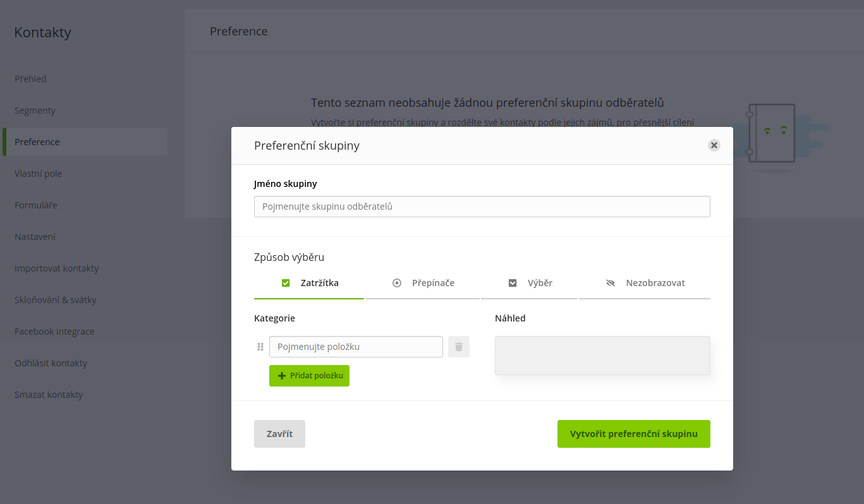Click the Zavřít button

279,434
